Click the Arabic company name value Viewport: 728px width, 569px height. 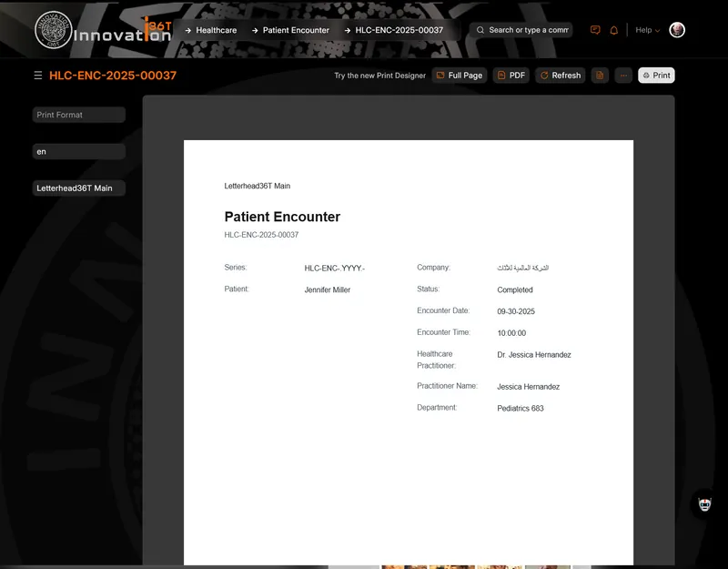tap(522, 268)
